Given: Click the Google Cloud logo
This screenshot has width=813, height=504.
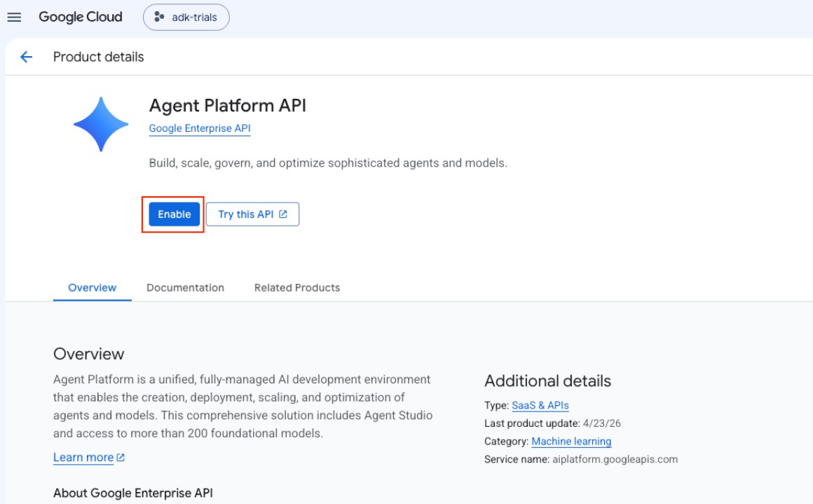Looking at the screenshot, I should (81, 17).
